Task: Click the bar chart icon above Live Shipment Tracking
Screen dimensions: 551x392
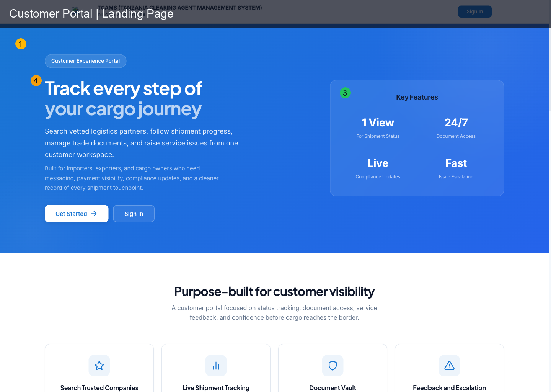Action: click(216, 366)
